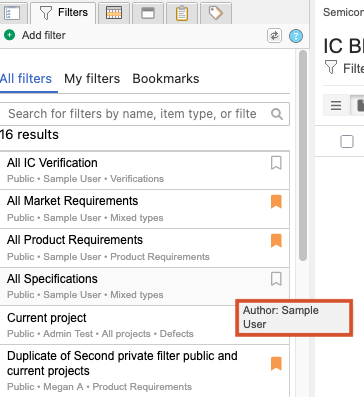Image resolution: width=364 pixels, height=397 pixels.
Task: Open the baselines window tab icon
Action: (x=148, y=13)
